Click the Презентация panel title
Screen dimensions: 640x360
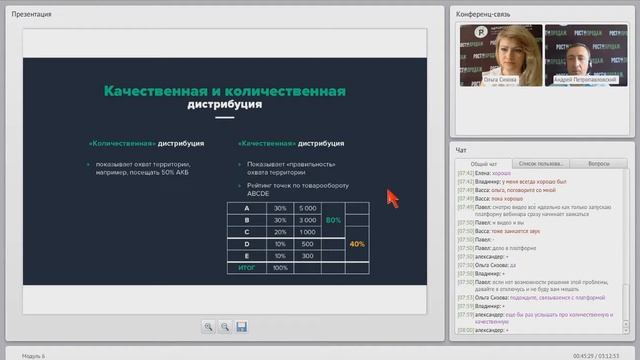point(31,14)
